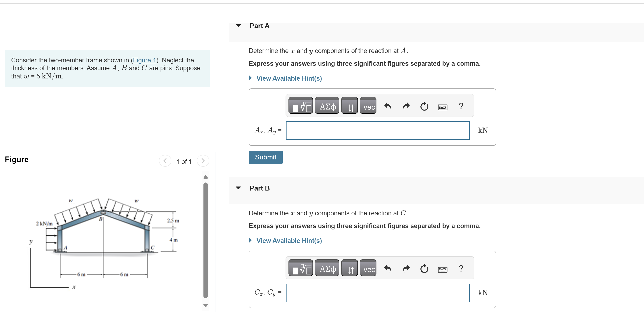Go to next figure arrow

[x=203, y=161]
